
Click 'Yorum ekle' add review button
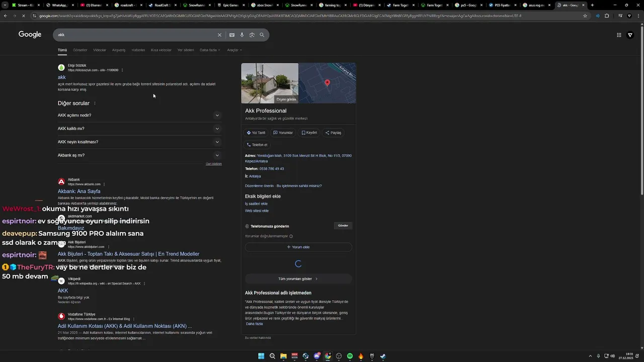pos(298,247)
